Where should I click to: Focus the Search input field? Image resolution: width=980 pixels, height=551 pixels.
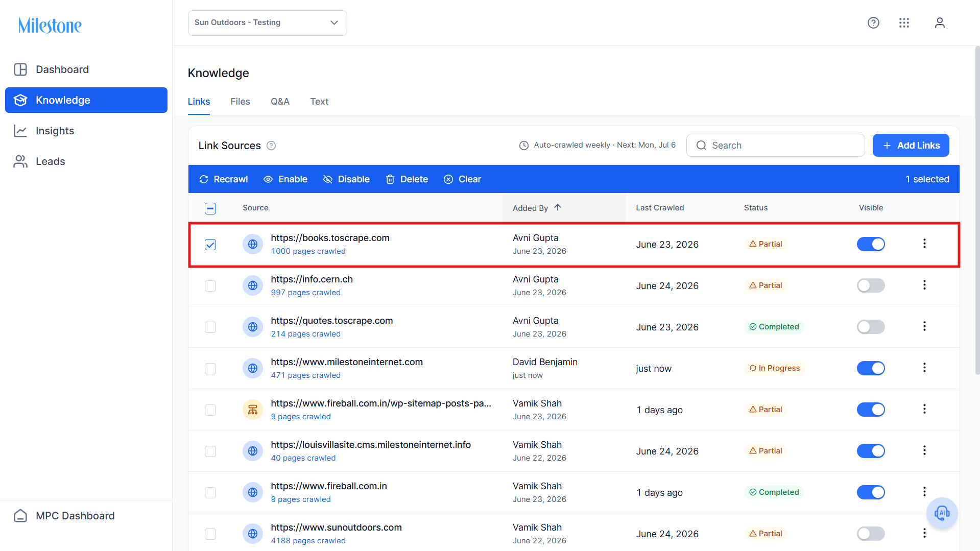[775, 146]
